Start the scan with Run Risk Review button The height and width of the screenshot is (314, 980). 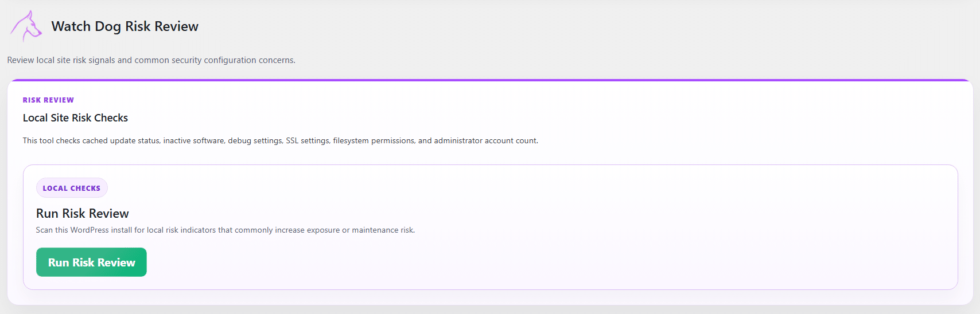(91, 262)
